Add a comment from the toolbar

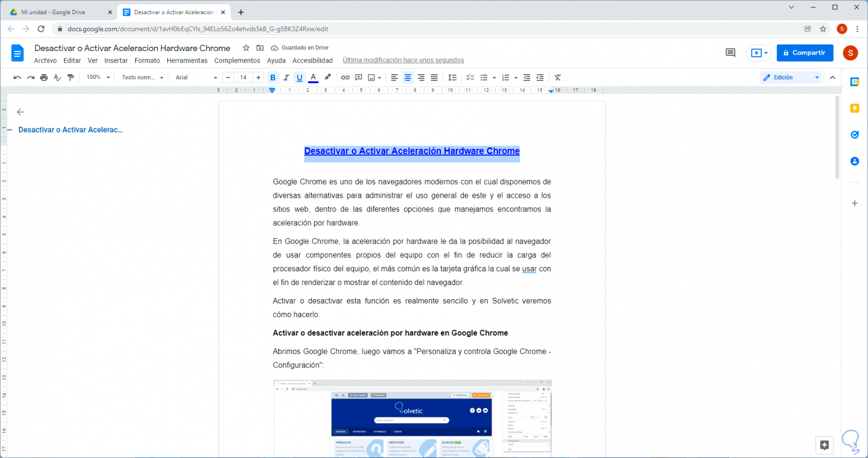point(359,77)
